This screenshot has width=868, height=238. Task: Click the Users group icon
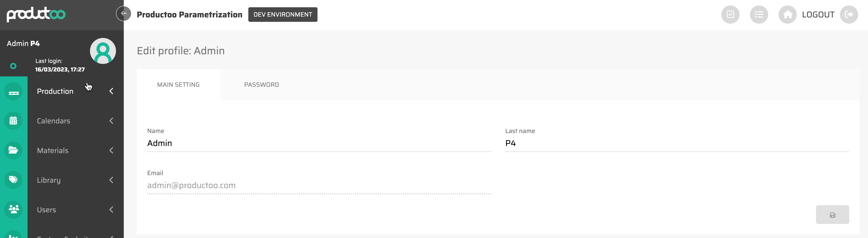point(14,209)
